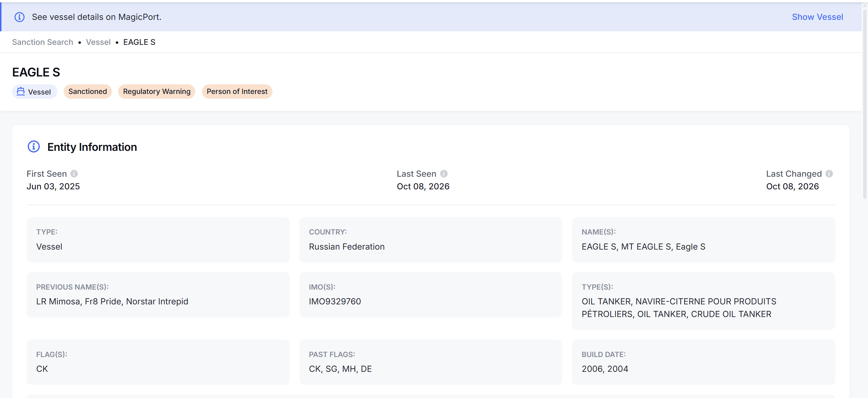
Task: Click the First Seen date Jun 03, 2025
Action: pyautogui.click(x=53, y=187)
